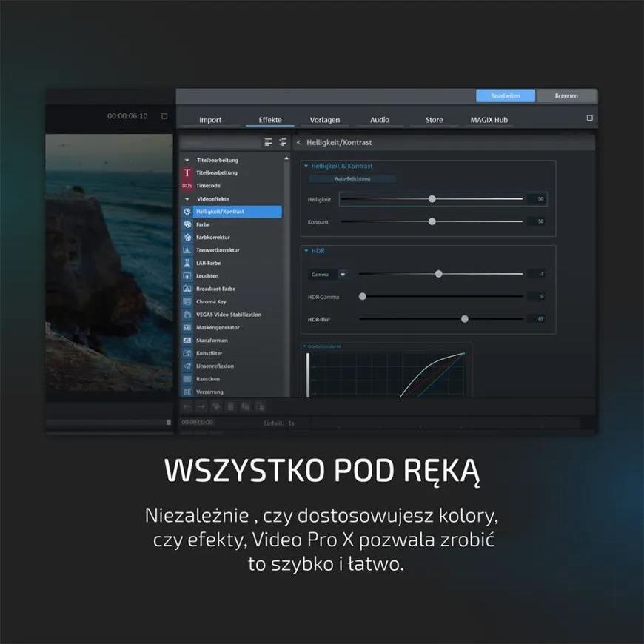Click the Brennen button

pos(566,96)
